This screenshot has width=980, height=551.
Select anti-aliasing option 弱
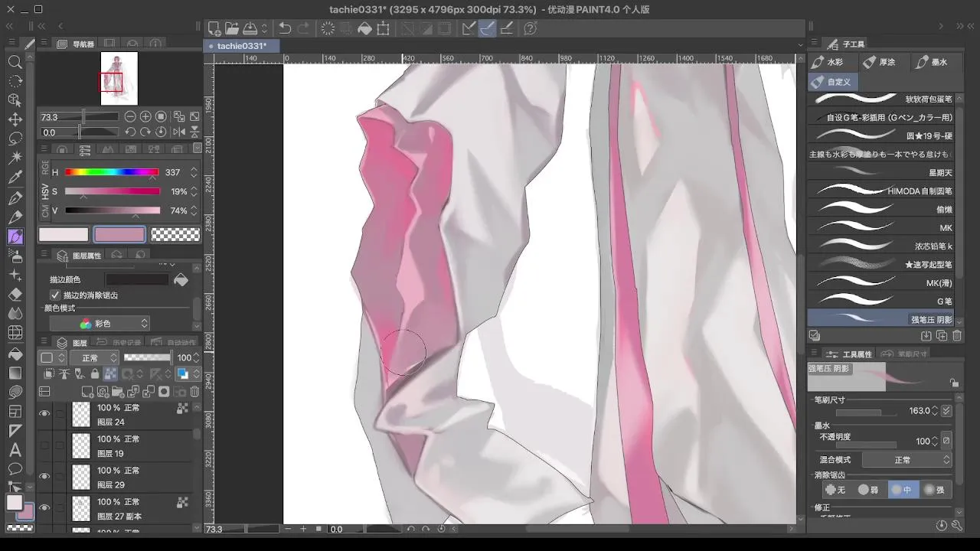tap(869, 489)
